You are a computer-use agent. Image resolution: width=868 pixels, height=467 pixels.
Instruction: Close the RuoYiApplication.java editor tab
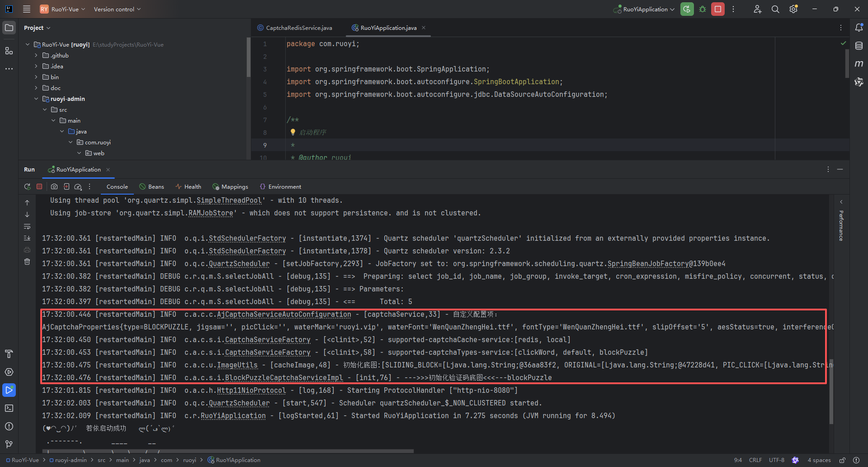tap(424, 28)
